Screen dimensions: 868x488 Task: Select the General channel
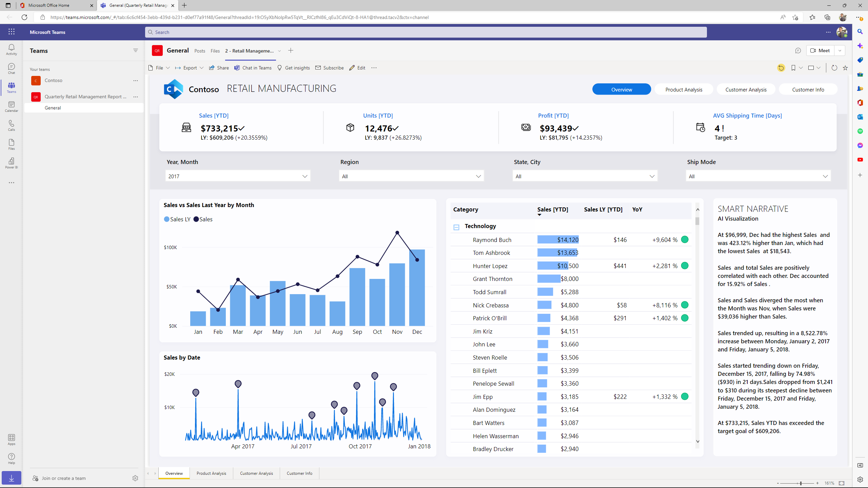84,108
